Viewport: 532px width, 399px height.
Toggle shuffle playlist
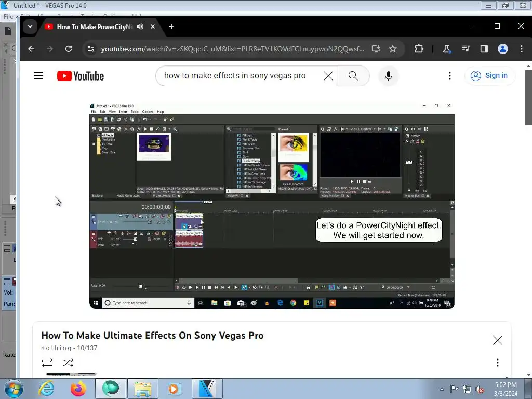click(68, 362)
